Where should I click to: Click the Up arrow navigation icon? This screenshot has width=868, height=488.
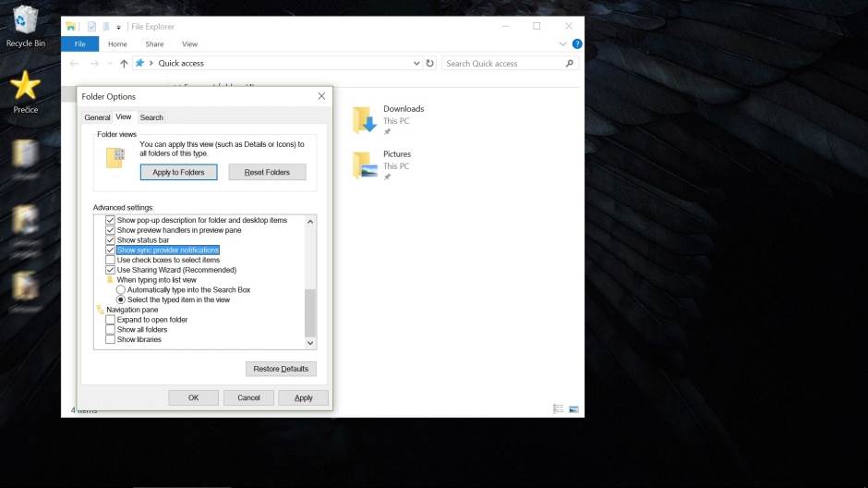point(124,64)
